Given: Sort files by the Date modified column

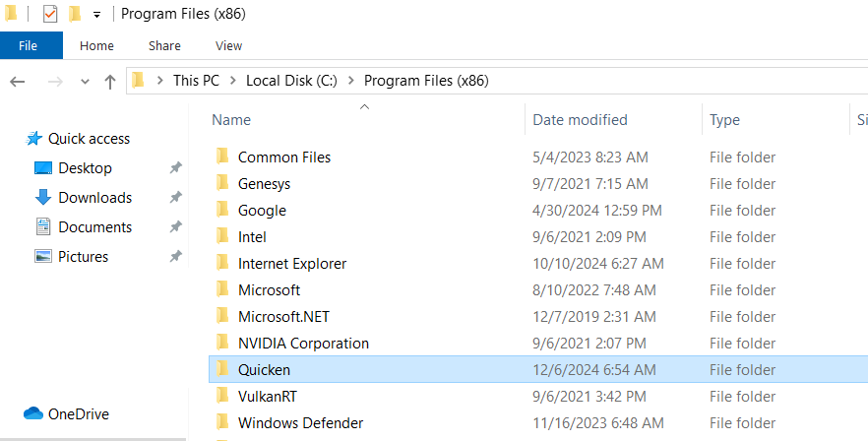Looking at the screenshot, I should [580, 120].
